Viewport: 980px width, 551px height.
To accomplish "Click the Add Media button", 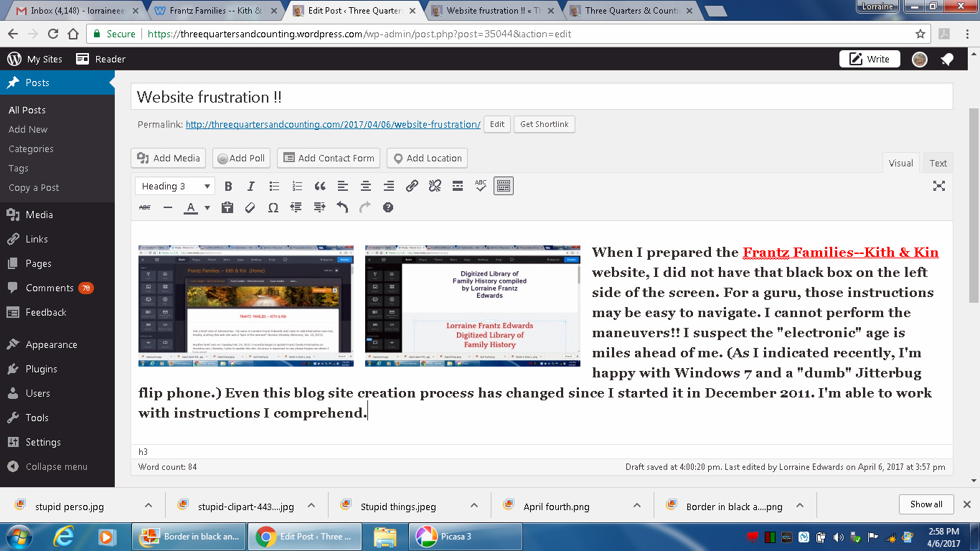I will [x=169, y=159].
